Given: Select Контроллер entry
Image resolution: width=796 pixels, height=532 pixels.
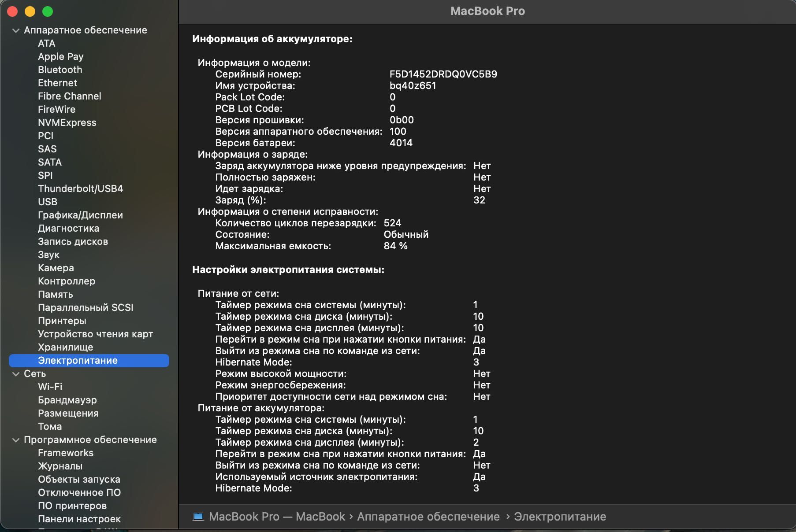Looking at the screenshot, I should [x=67, y=281].
